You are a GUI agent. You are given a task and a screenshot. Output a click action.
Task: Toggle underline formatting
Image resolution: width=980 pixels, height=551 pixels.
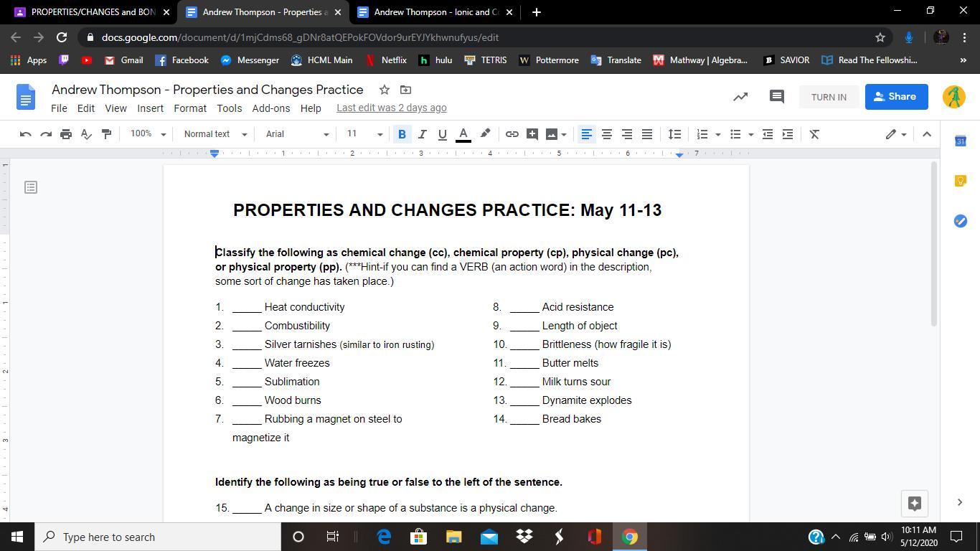pos(442,134)
